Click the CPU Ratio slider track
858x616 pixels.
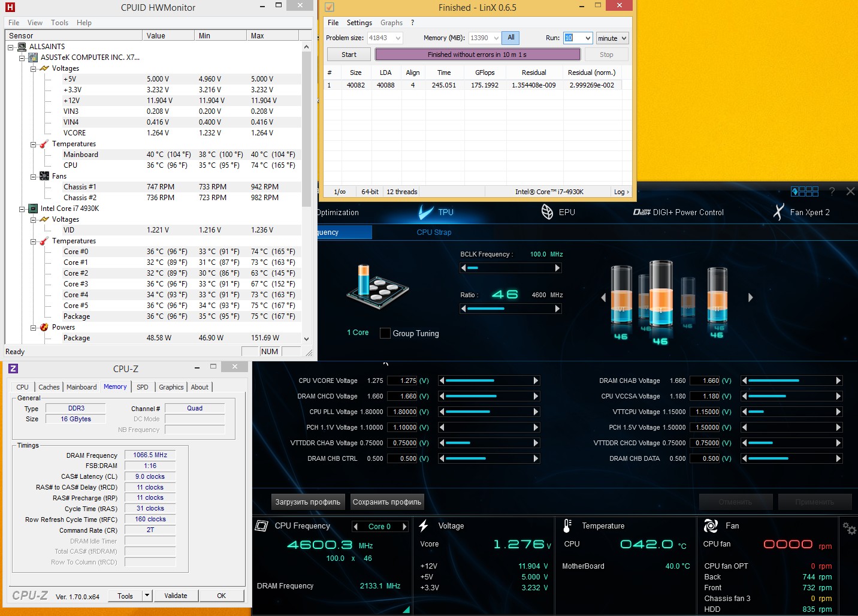click(x=510, y=309)
